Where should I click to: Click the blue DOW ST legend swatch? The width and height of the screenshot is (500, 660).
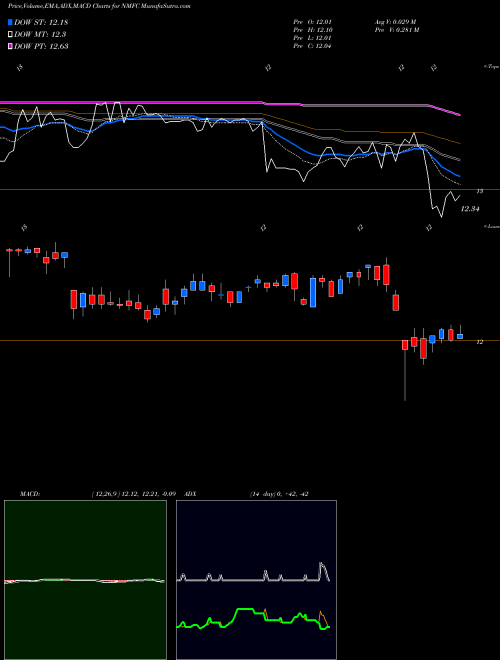(10, 22)
